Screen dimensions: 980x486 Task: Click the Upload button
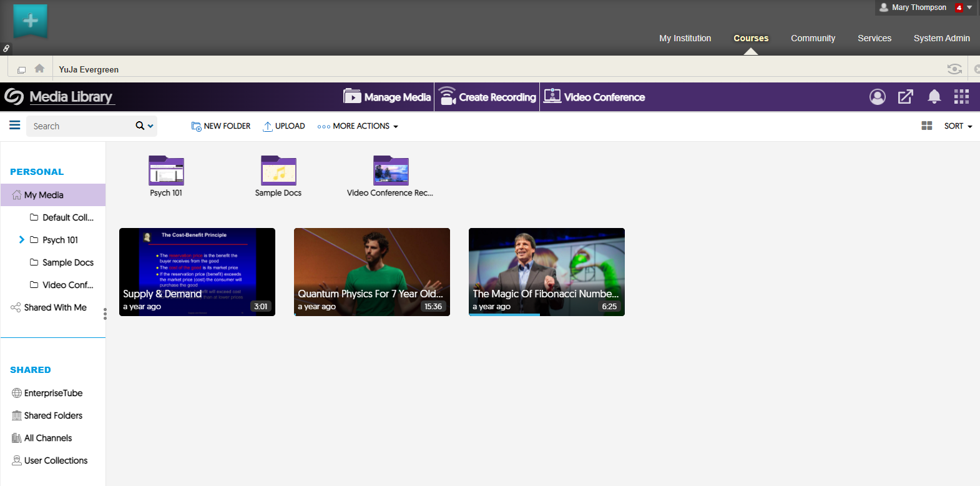(x=284, y=126)
